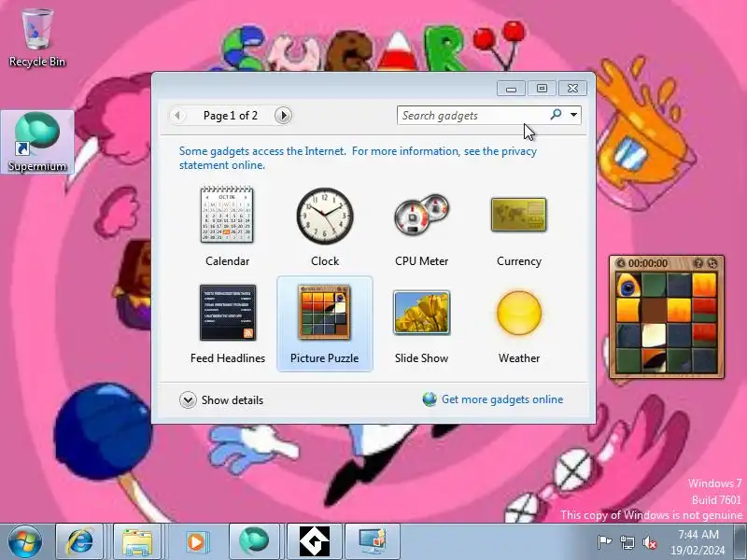This screenshot has height=560, width=747.
Task: Shuffle the Picture Puzzle gadget tiles
Action: coord(712,263)
